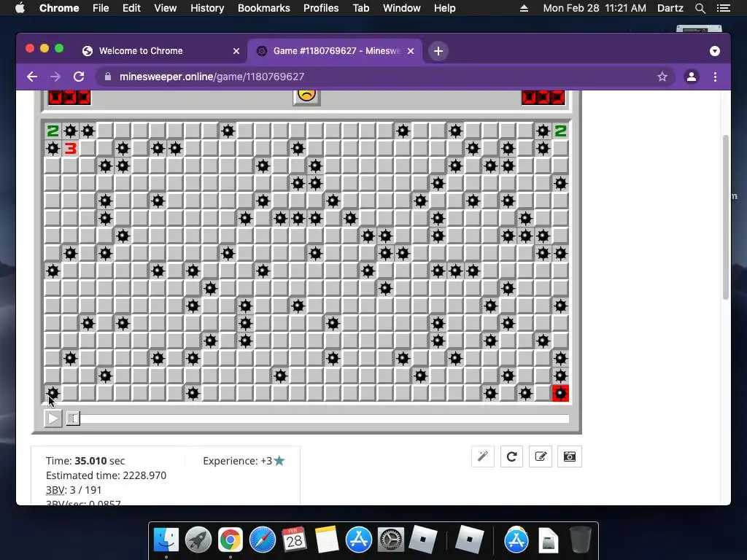The image size is (747, 560).
Task: Open the Chrome application menu
Action: click(x=59, y=8)
